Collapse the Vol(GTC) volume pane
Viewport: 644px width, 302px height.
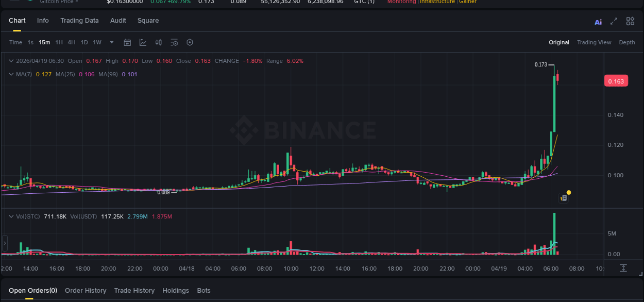(11, 216)
